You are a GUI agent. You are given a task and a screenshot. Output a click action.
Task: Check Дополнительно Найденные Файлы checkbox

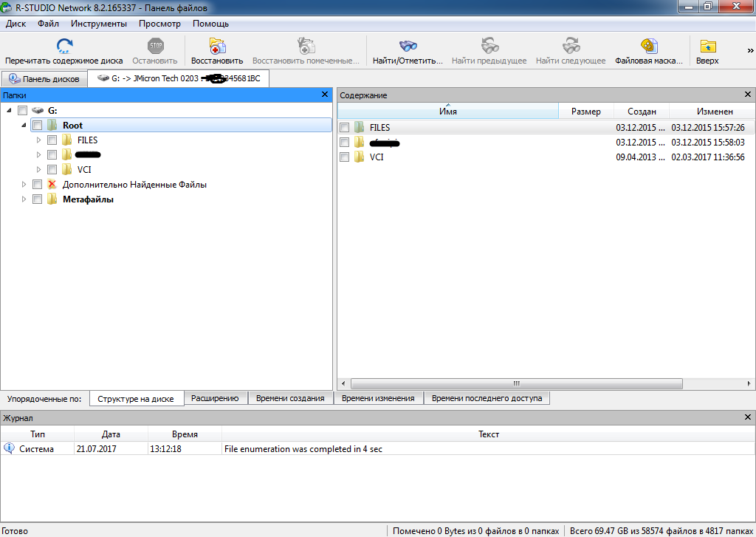pos(37,185)
